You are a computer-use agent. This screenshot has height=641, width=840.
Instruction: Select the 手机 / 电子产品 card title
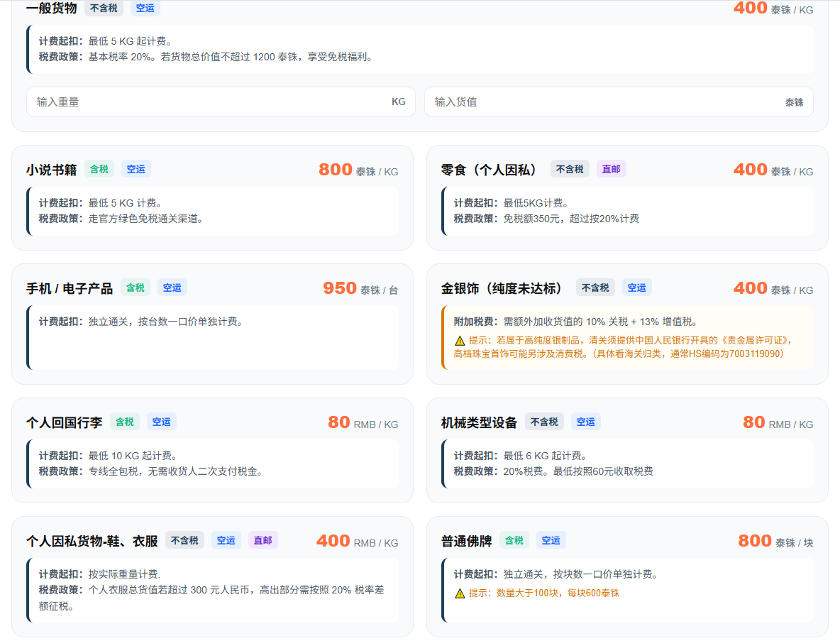(x=70, y=288)
